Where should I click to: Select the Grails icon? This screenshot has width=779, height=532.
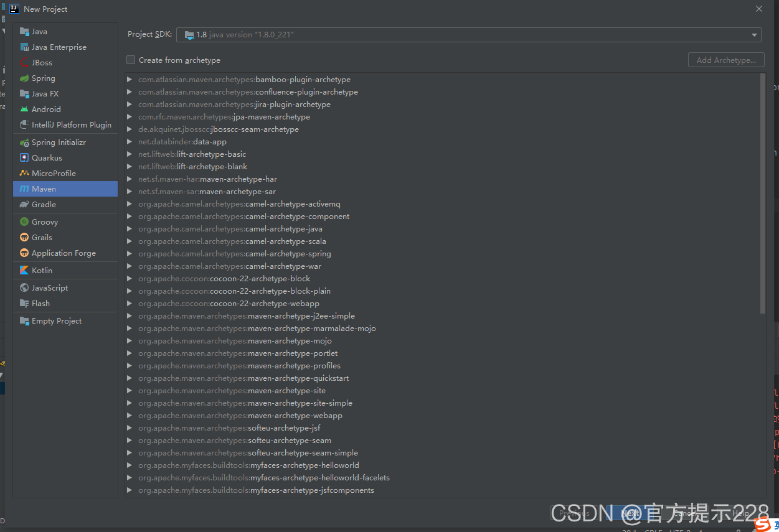[x=24, y=238]
